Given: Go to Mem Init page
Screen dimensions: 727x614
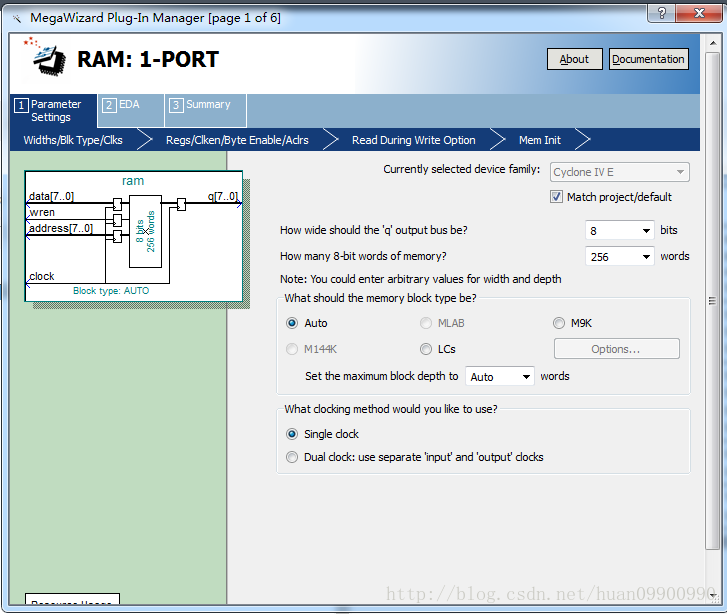Looking at the screenshot, I should point(540,140).
